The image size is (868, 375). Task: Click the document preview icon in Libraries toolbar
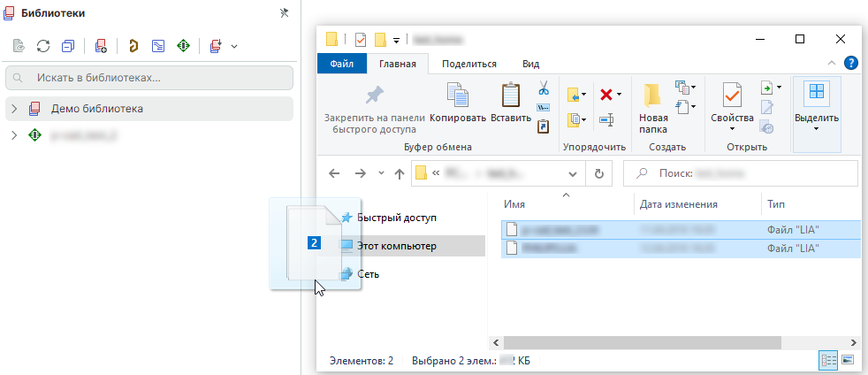click(19, 46)
